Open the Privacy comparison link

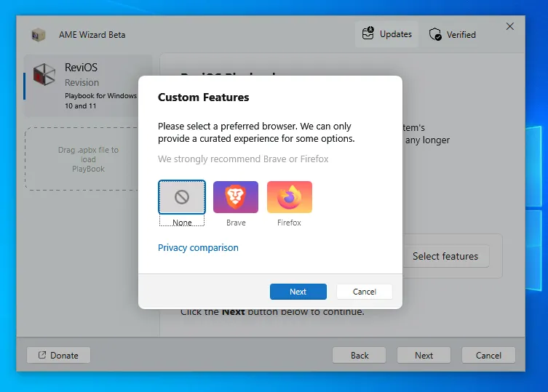pos(198,248)
